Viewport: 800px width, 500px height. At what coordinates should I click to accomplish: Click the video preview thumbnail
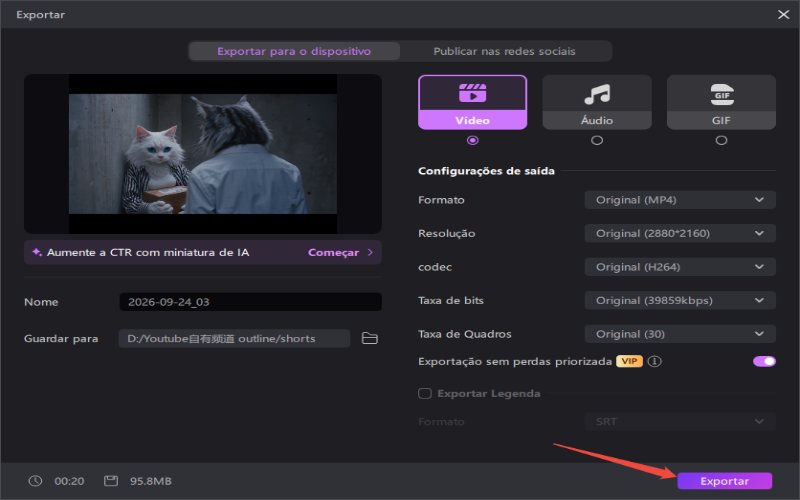[203, 154]
